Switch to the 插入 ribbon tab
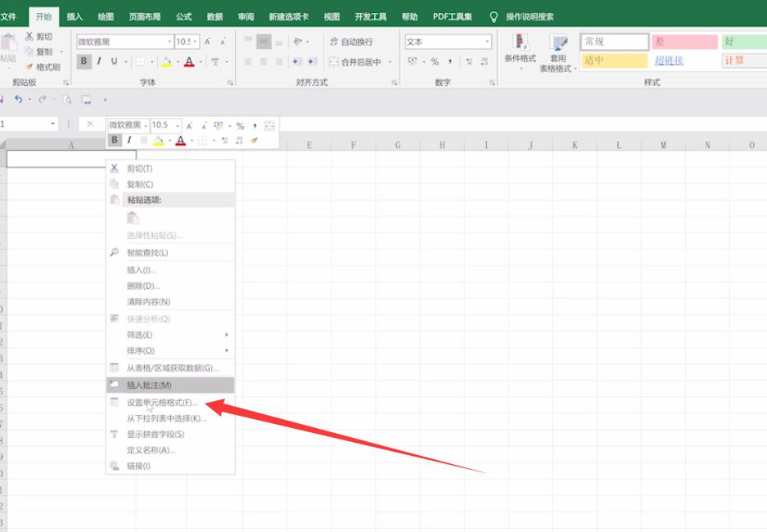 point(74,17)
